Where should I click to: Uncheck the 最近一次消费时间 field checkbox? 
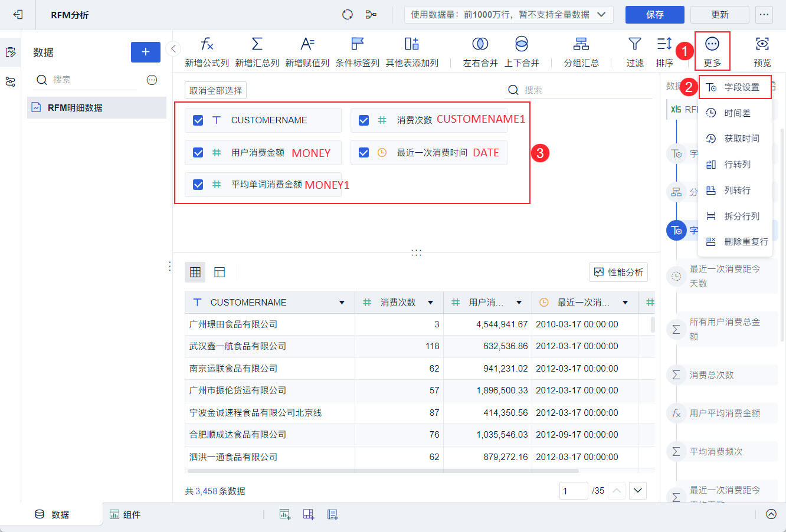(x=364, y=153)
